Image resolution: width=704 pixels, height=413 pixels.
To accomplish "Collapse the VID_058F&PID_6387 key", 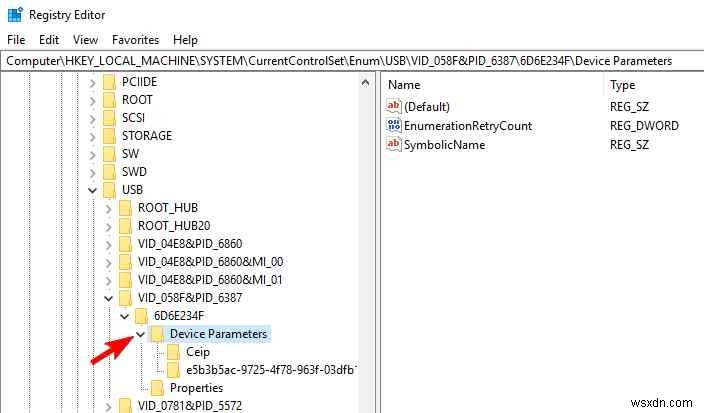I will [108, 299].
